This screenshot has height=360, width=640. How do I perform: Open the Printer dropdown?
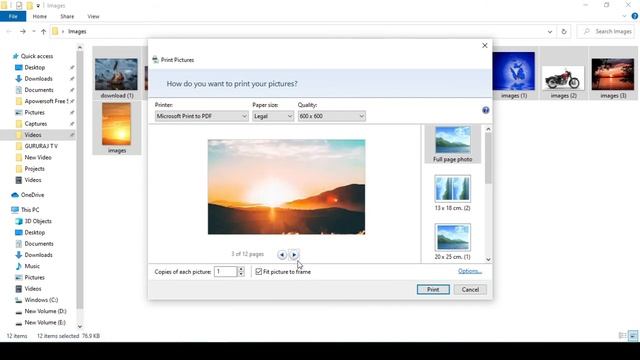[202, 116]
